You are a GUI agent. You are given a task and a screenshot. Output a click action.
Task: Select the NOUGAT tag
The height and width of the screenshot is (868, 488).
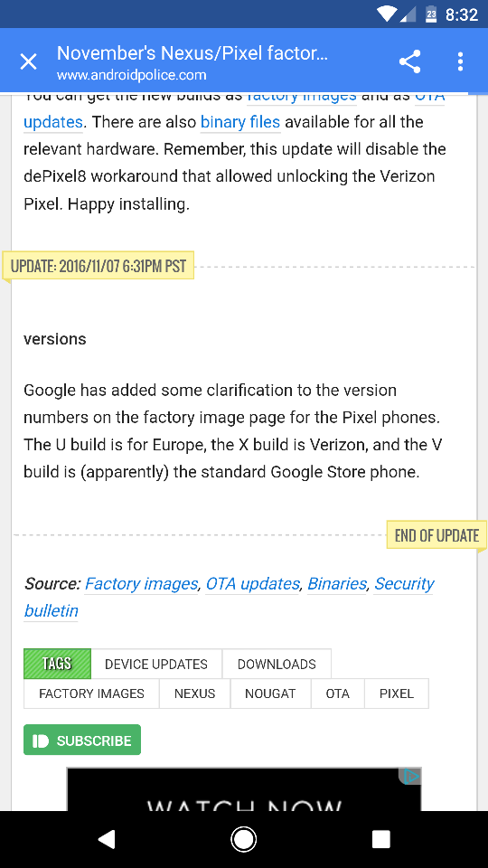(270, 693)
